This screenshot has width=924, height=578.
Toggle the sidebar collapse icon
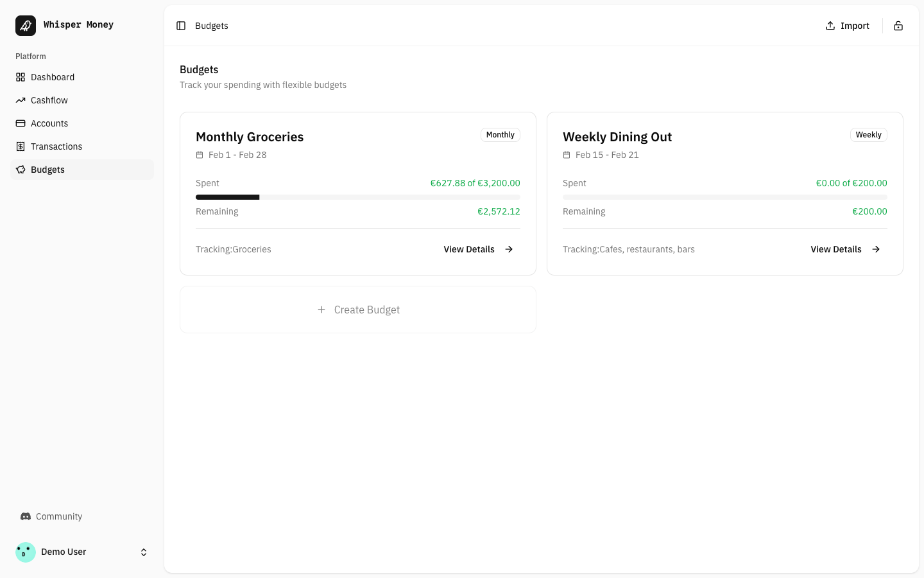181,26
